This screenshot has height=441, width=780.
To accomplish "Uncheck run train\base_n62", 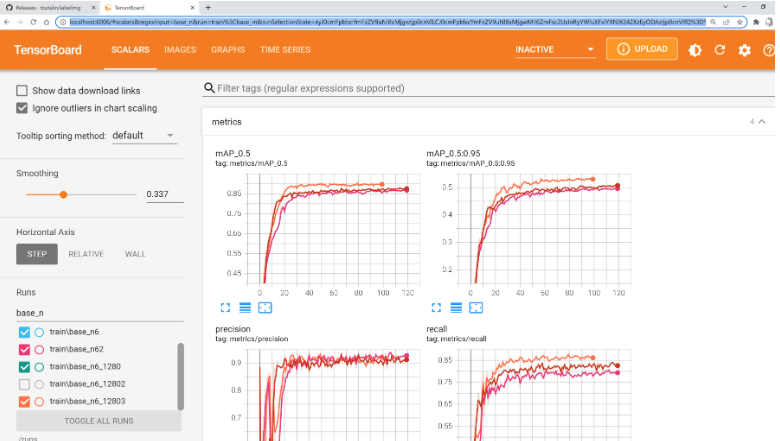I will coord(24,350).
